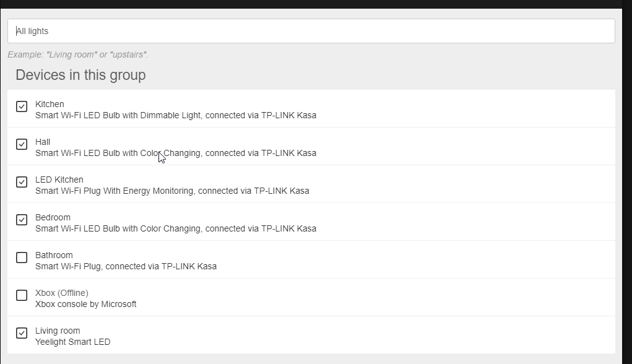Uncheck the Hall device checkbox
This screenshot has height=364, width=632.
point(22,144)
